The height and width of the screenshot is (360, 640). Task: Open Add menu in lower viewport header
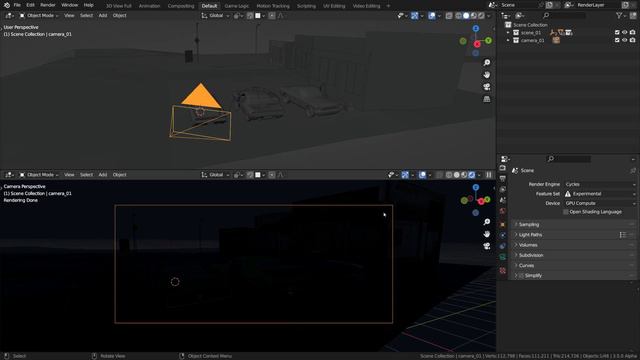(x=102, y=175)
